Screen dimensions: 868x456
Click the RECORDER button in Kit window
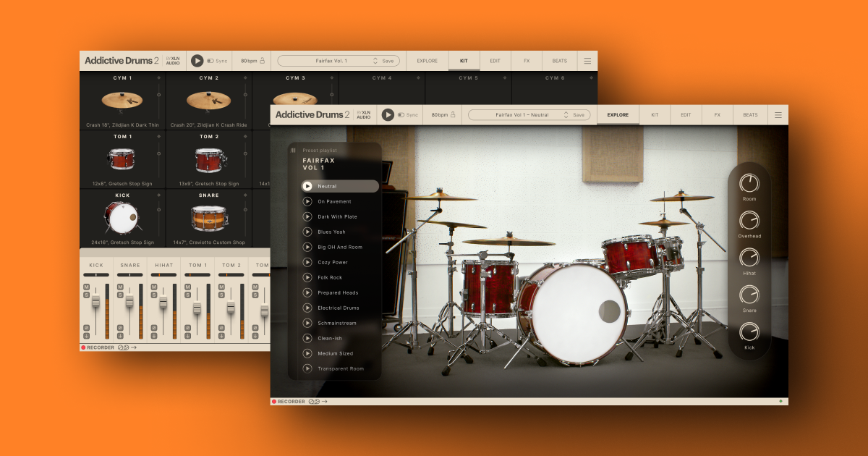point(98,347)
